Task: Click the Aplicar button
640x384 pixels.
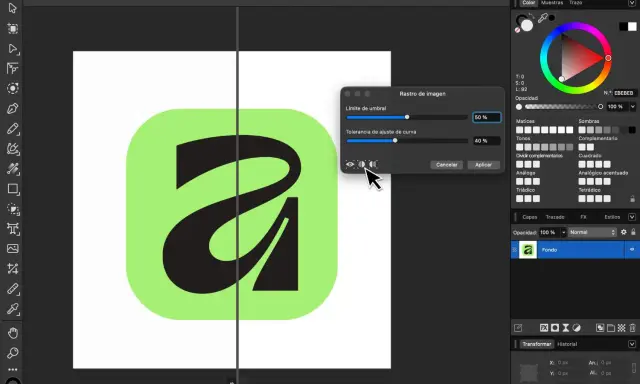Action: pyautogui.click(x=483, y=164)
